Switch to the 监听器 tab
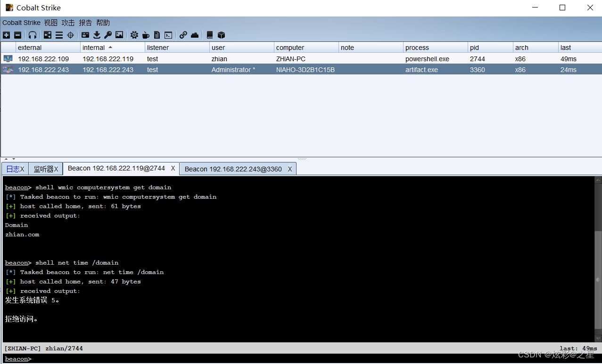 click(43, 169)
